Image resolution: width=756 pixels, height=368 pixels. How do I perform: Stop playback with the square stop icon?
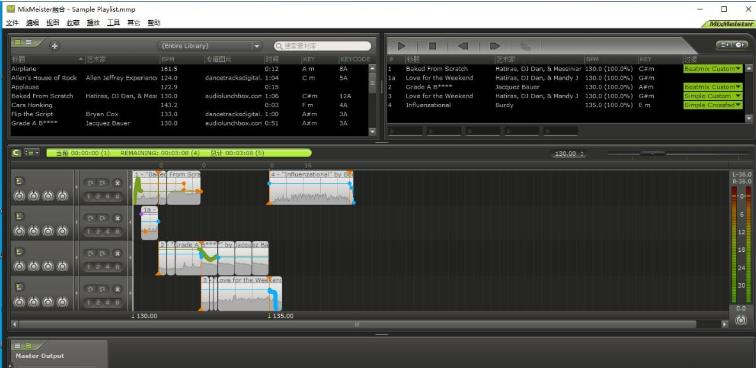point(432,46)
